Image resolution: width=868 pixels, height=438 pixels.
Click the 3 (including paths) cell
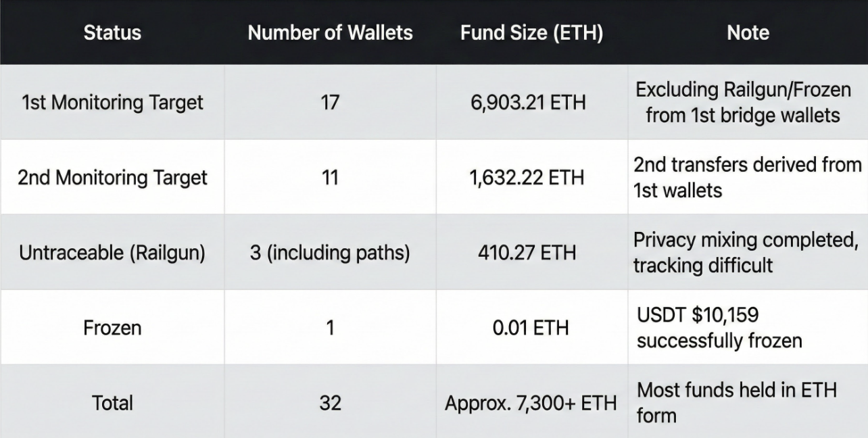point(330,253)
